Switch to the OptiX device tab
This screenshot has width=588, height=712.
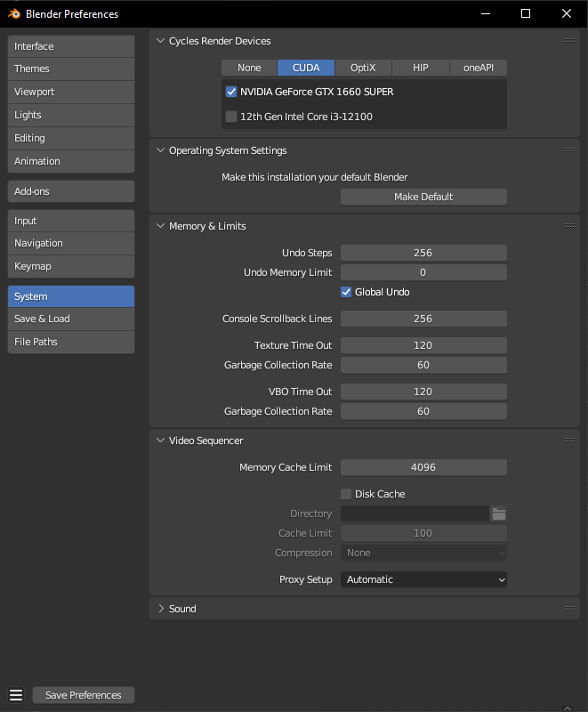(363, 68)
